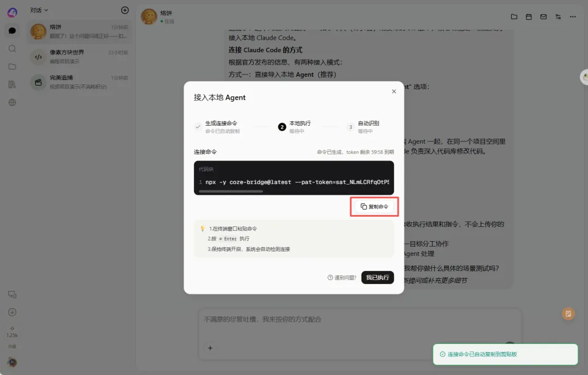Click the code block horizontal scrollbar
This screenshot has width=588, height=375.
pyautogui.click(x=231, y=191)
